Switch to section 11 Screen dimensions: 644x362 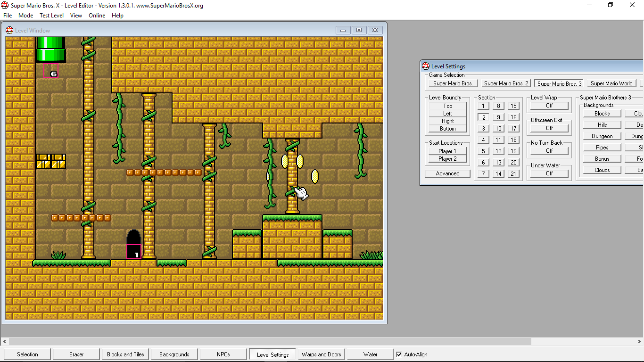tap(498, 140)
